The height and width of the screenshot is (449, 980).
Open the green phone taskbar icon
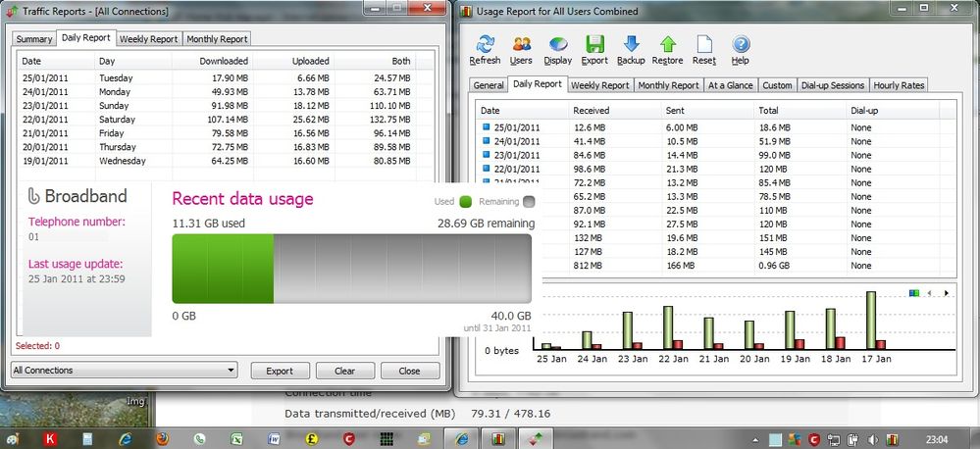[x=200, y=438]
